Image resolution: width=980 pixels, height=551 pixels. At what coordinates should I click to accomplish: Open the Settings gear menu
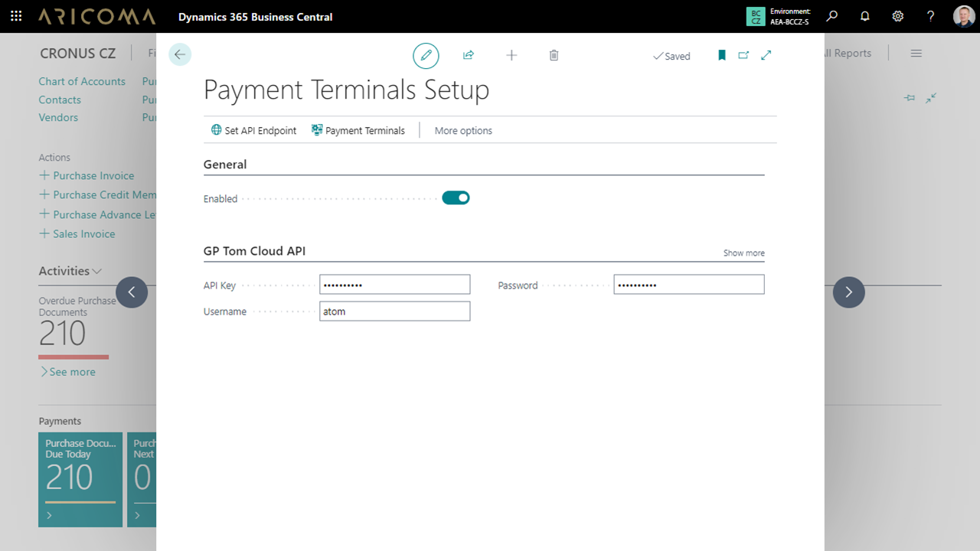(x=898, y=16)
